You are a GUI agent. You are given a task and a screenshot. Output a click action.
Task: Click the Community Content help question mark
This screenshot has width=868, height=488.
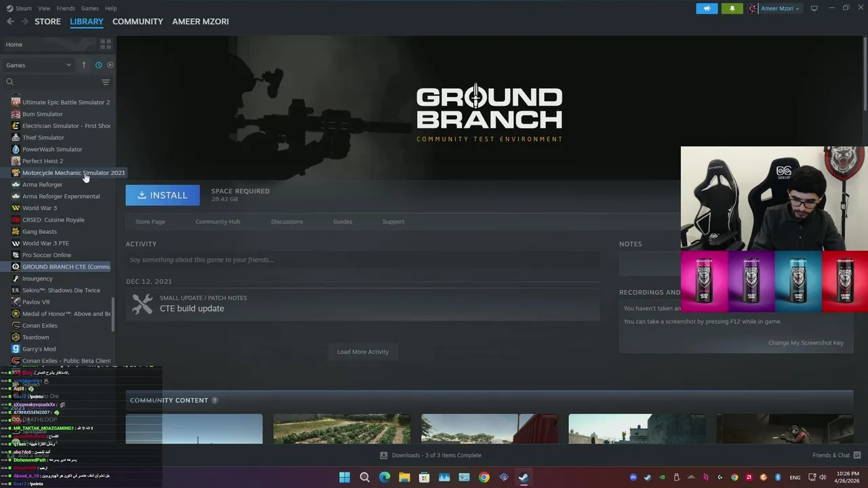coord(215,401)
